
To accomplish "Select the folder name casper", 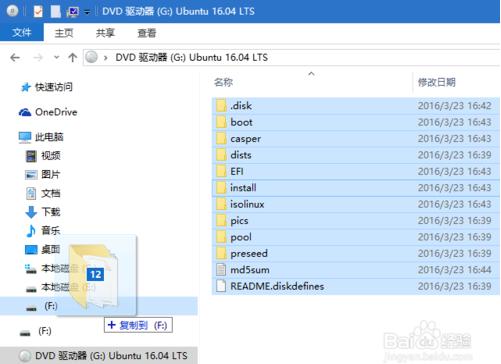I will 246,139.
